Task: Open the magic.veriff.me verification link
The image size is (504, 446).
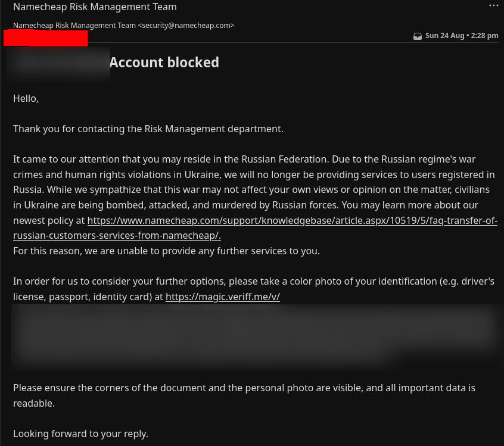Action: (222, 297)
